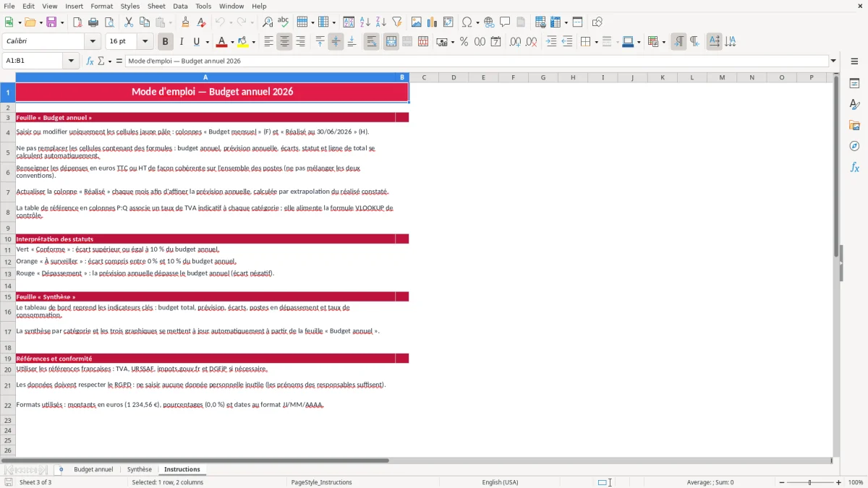Toggle Align Left

tap(268, 42)
